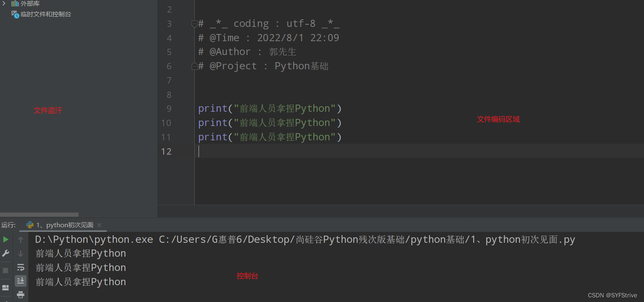Toggle soft-wrap in the console output

21,267
